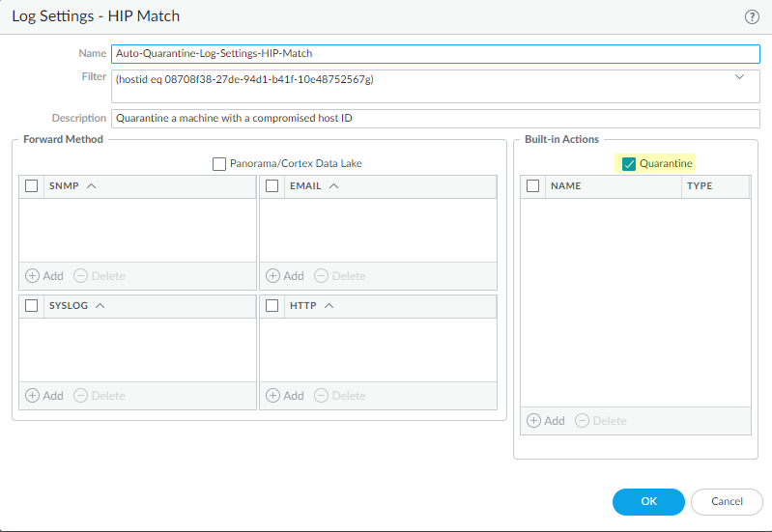The height and width of the screenshot is (532, 772).
Task: Click the Delete minus icon under SNMP
Action: (81, 276)
